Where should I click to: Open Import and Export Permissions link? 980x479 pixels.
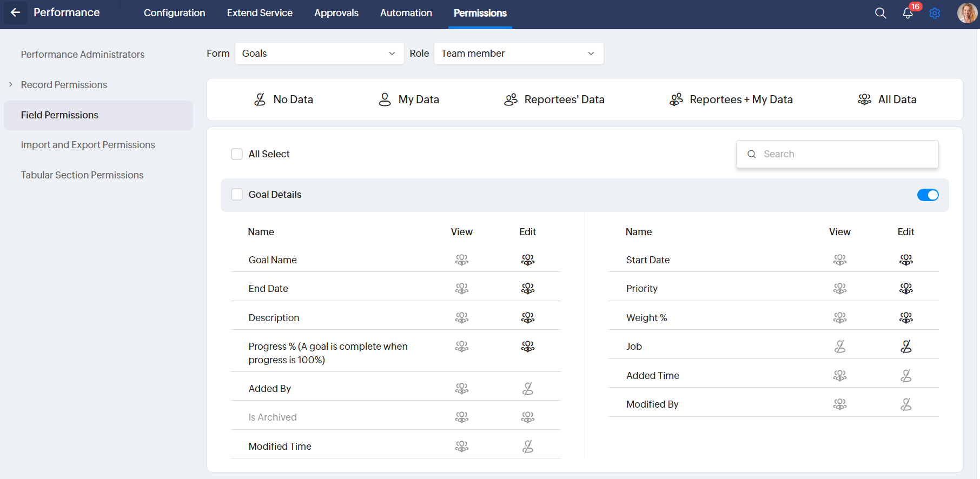click(88, 145)
